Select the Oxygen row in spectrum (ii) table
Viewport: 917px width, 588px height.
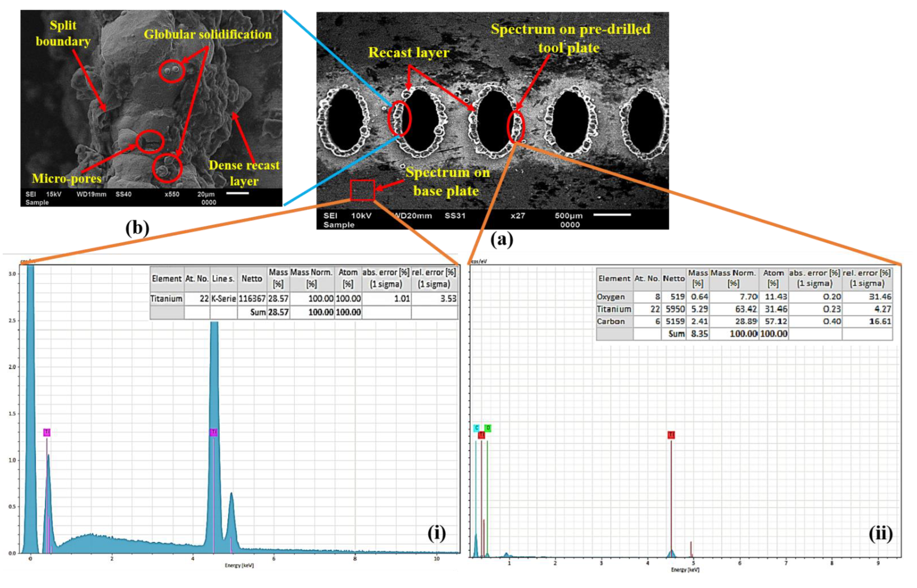click(611, 297)
